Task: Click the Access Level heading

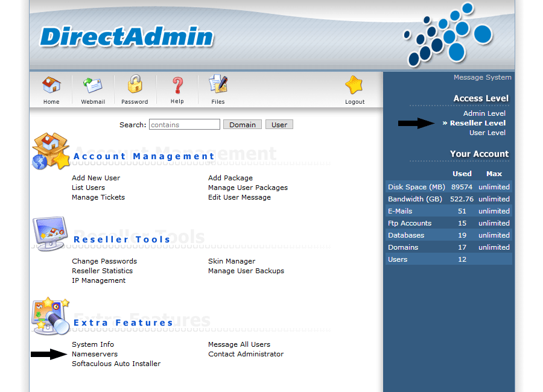Action: [481, 98]
